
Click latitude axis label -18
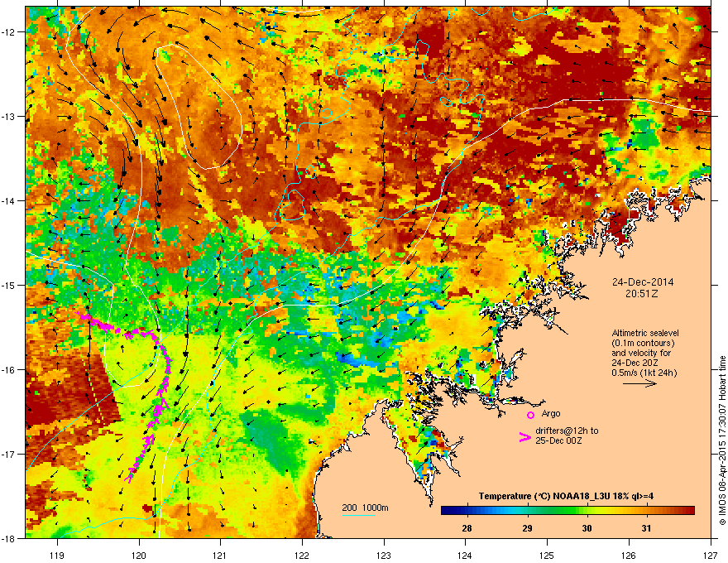9,538
